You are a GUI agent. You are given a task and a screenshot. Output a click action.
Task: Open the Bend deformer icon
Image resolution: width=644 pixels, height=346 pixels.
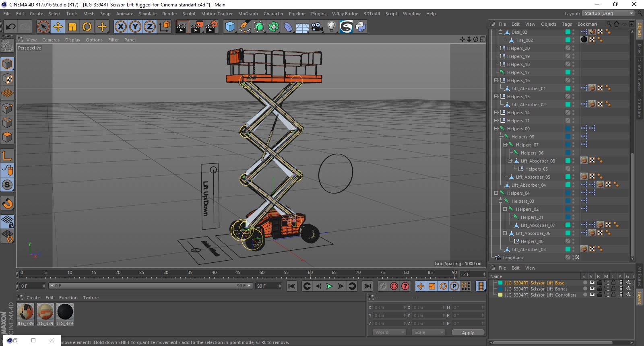click(x=288, y=27)
